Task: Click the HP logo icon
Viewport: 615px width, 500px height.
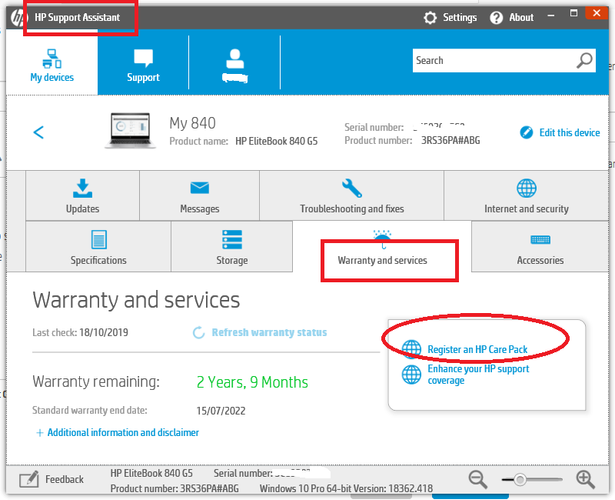Action: point(18,18)
